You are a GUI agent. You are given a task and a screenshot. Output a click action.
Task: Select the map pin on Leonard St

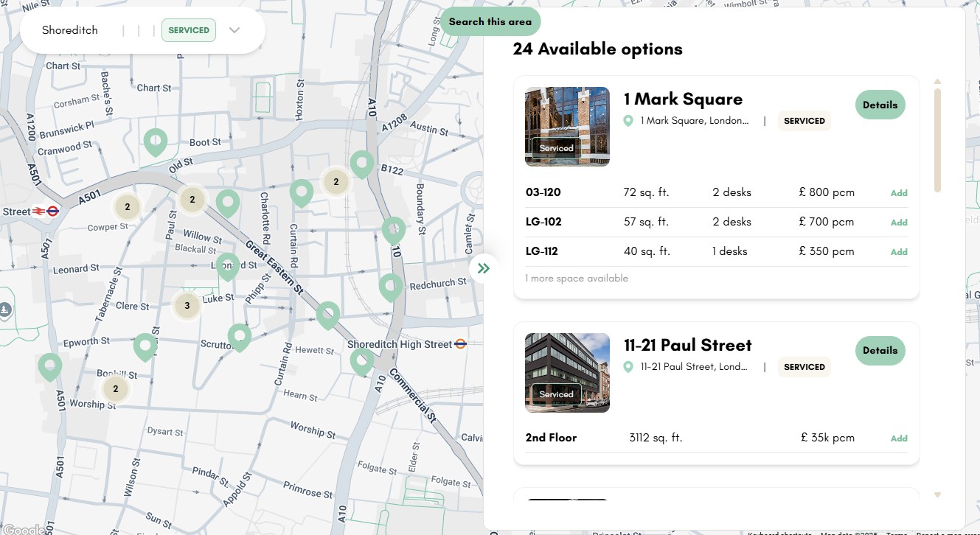coord(228,267)
